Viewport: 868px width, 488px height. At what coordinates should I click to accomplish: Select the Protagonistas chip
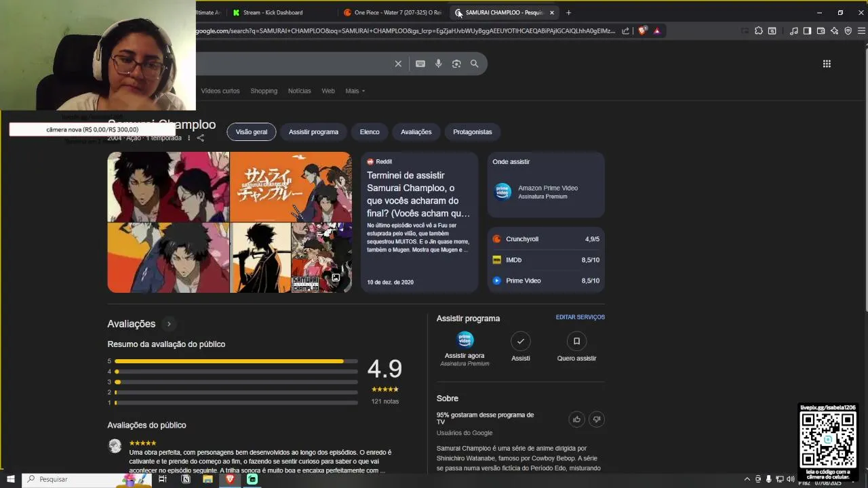click(x=473, y=132)
